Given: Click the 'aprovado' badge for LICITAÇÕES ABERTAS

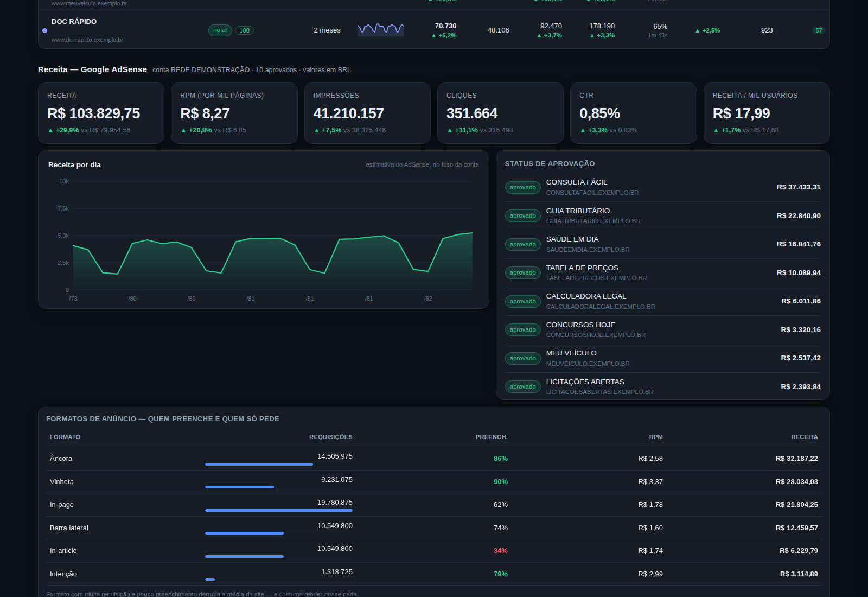Looking at the screenshot, I should click(x=522, y=386).
